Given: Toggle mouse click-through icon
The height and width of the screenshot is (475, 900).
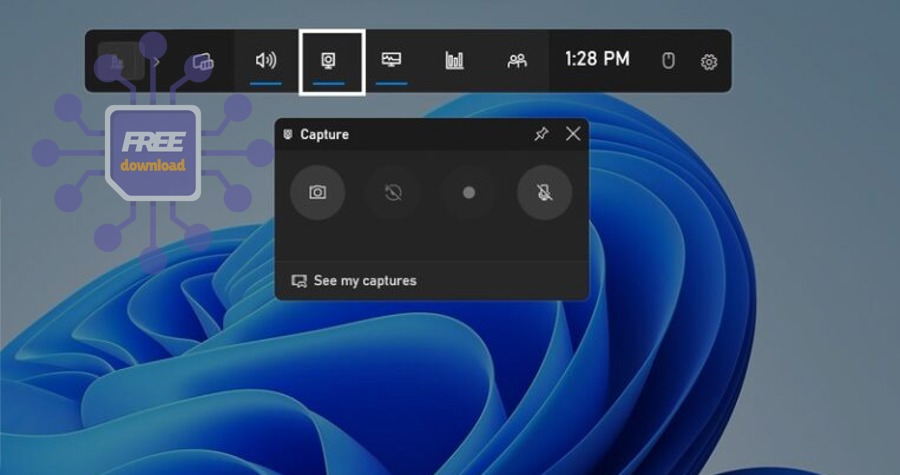Looking at the screenshot, I should [x=669, y=61].
